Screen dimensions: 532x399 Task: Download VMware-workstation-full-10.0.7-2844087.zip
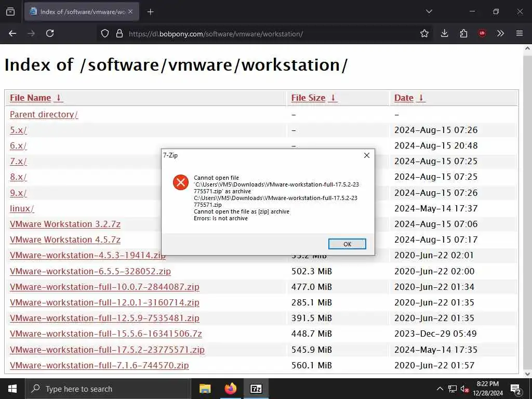click(104, 287)
